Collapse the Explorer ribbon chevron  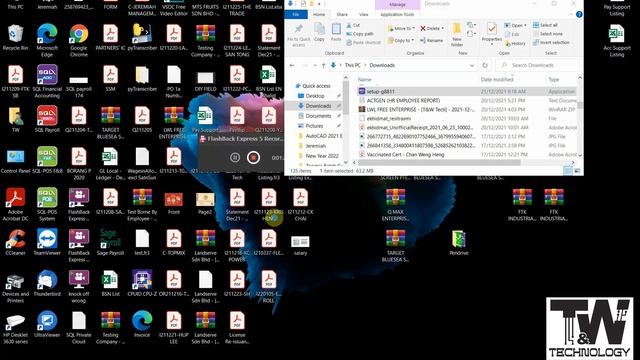570,14
